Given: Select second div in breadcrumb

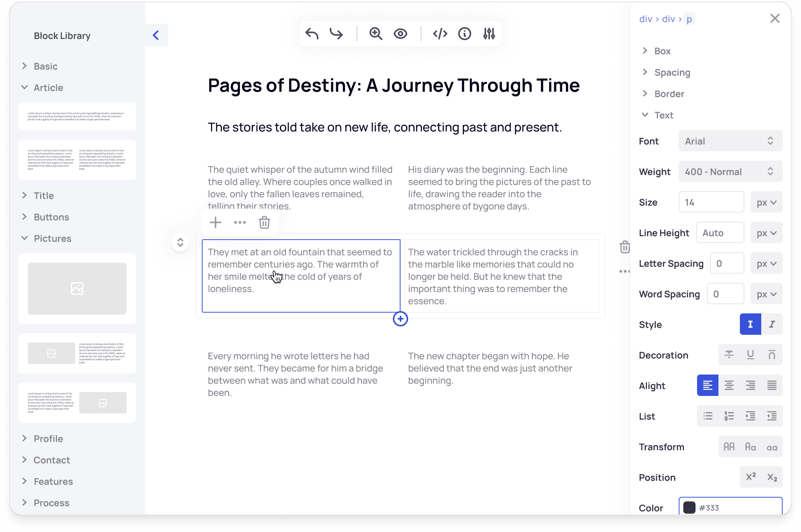Looking at the screenshot, I should coord(669,19).
